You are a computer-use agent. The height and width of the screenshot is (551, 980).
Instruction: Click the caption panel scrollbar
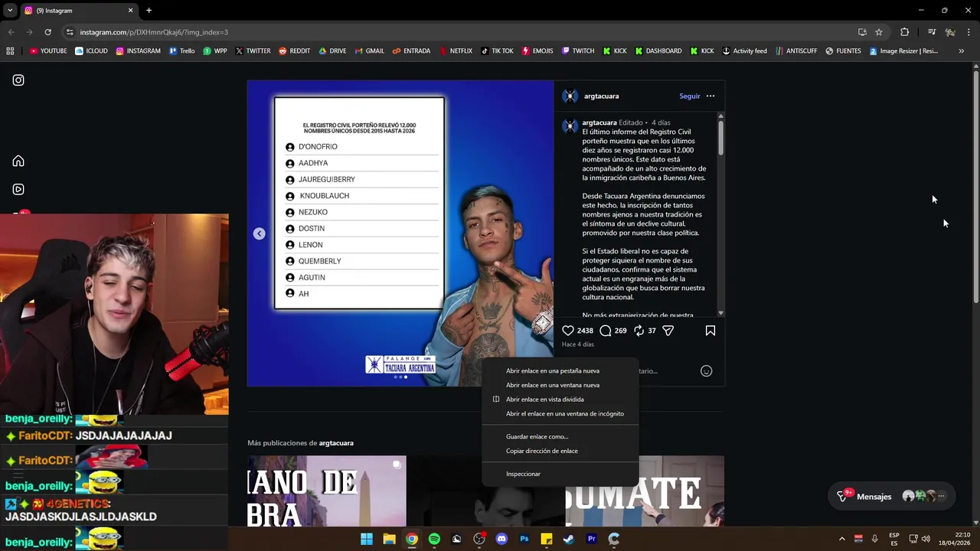(x=720, y=139)
